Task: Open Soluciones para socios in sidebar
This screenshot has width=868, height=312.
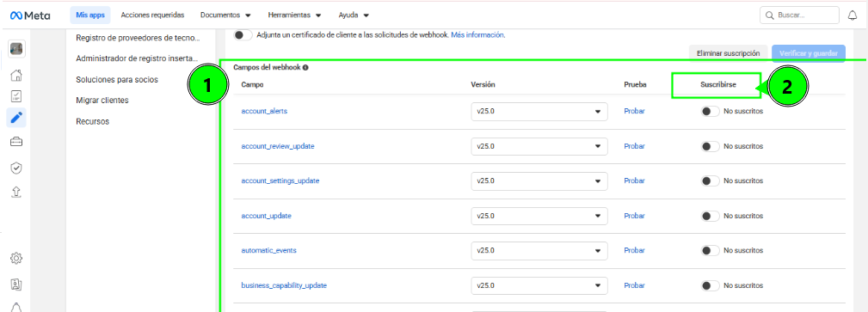Action: (117, 80)
